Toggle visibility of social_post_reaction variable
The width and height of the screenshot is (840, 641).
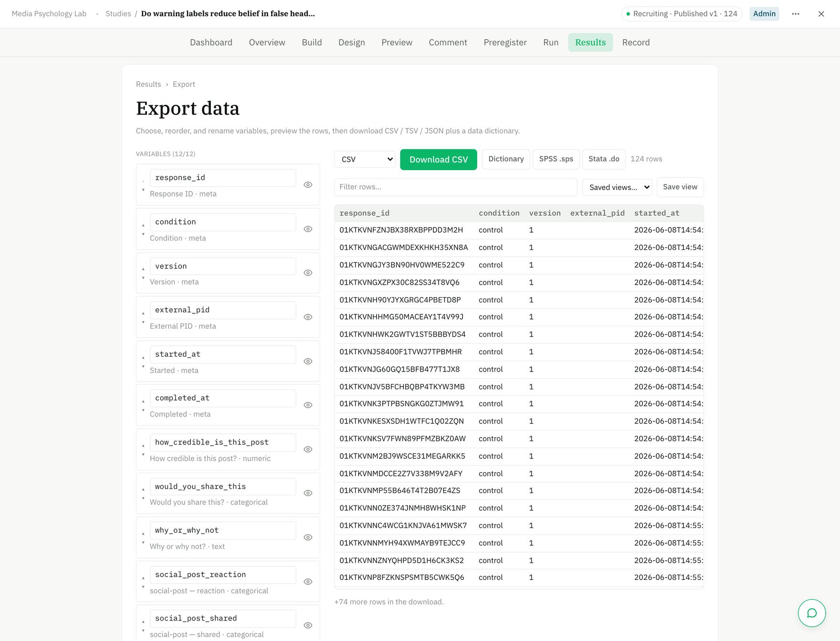[308, 582]
